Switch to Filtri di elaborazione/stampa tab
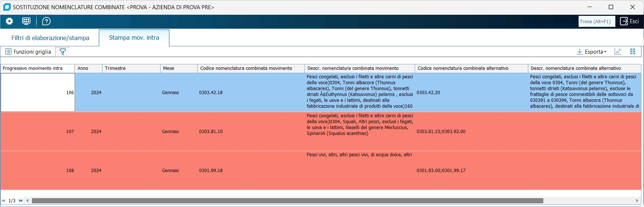The image size is (644, 207). [50, 38]
